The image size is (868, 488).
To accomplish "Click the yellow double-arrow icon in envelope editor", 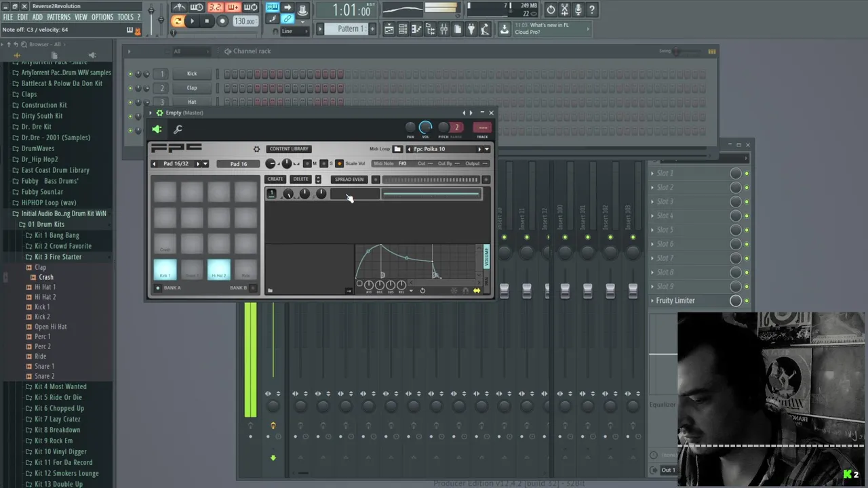I will pyautogui.click(x=477, y=291).
